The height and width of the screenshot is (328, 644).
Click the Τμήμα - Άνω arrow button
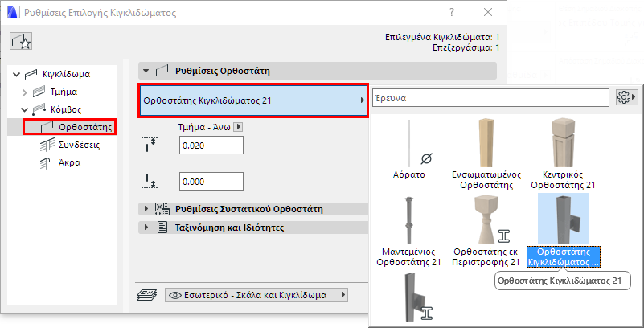click(x=237, y=127)
